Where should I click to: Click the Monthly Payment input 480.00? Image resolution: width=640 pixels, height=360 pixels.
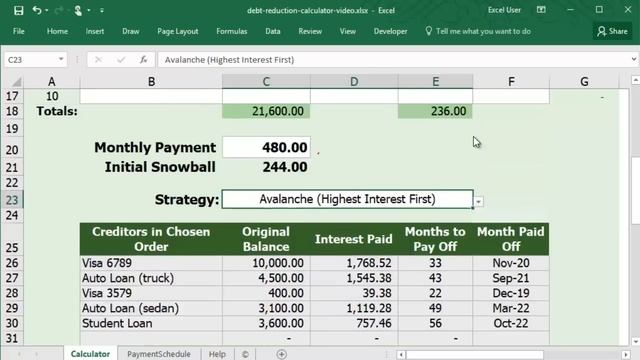click(x=266, y=147)
